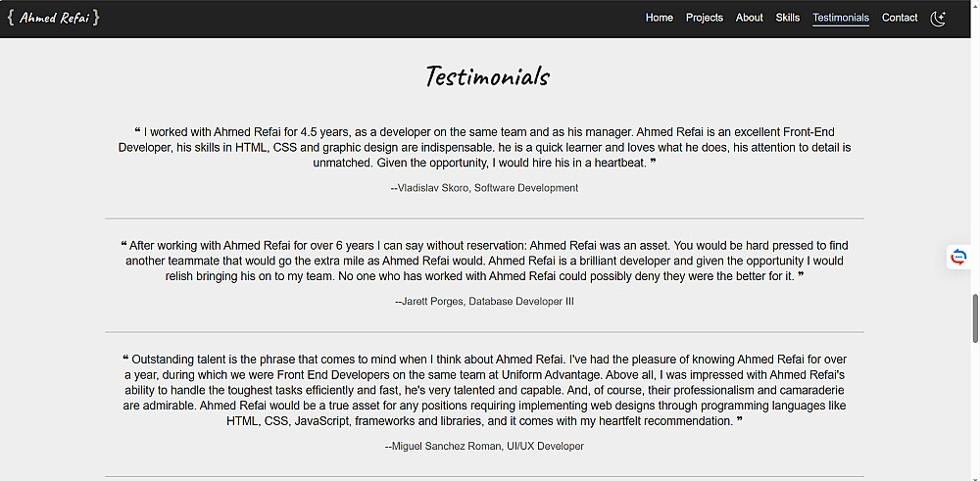Screen dimensions: 980x481
Task: Navigate to the About section
Action: point(750,18)
